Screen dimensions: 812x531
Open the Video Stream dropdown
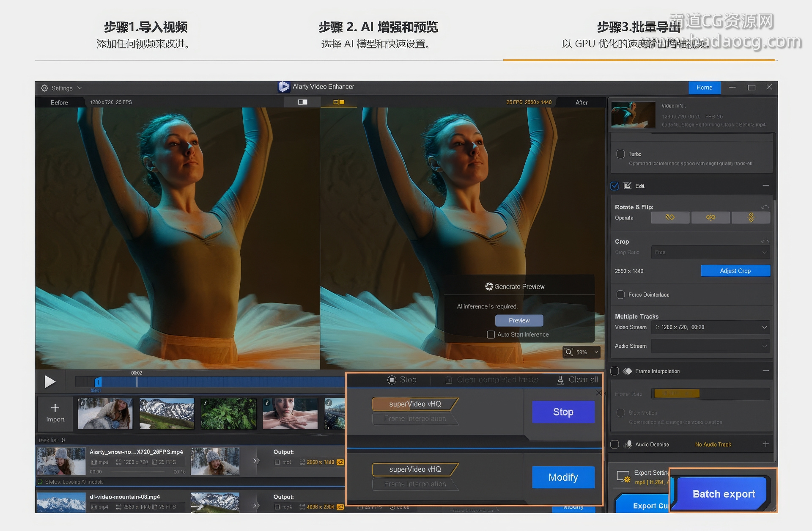[x=710, y=327]
